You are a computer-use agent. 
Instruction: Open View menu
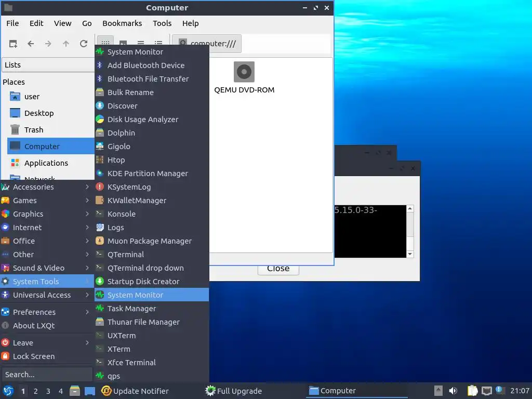(63, 23)
